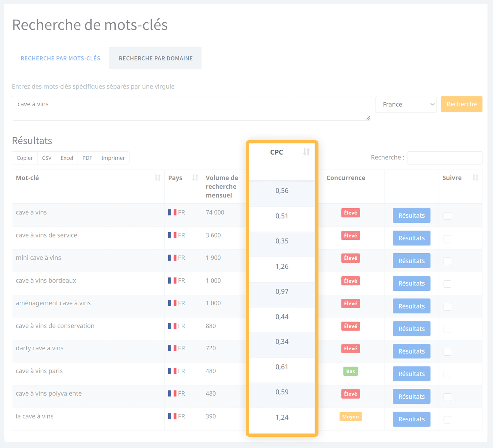Click the Bas badge for cave à vins paris
The width and height of the screenshot is (493, 448).
(x=350, y=371)
